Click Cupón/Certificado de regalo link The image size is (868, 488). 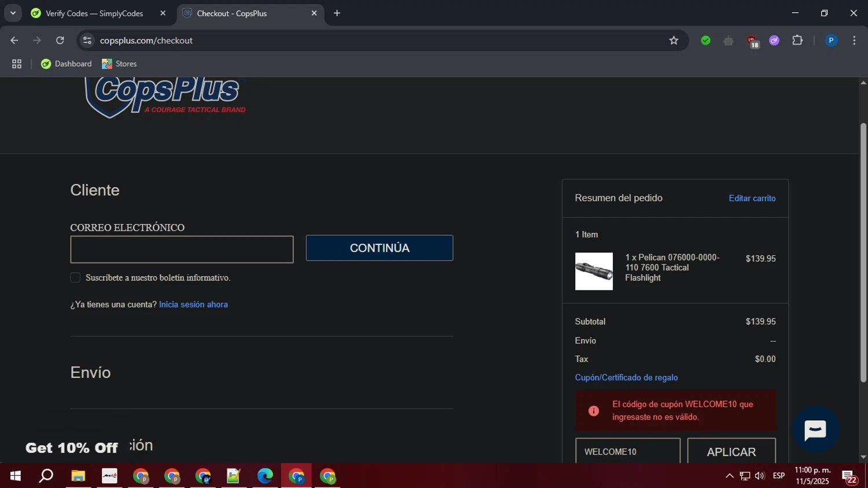pos(626,377)
